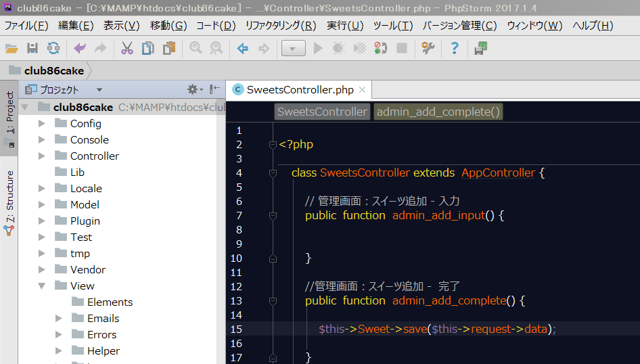Click line number 15 in gutter
Image resolution: width=640 pixels, height=364 pixels.
coord(236,329)
